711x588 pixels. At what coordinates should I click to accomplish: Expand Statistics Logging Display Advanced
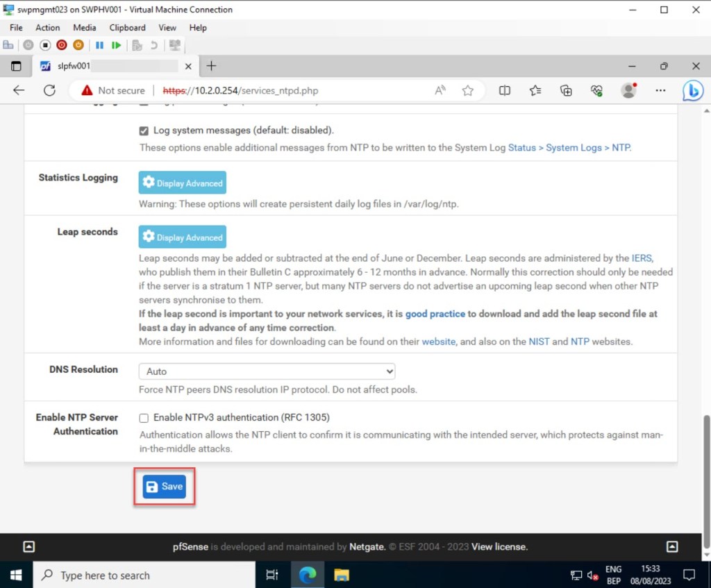click(182, 183)
